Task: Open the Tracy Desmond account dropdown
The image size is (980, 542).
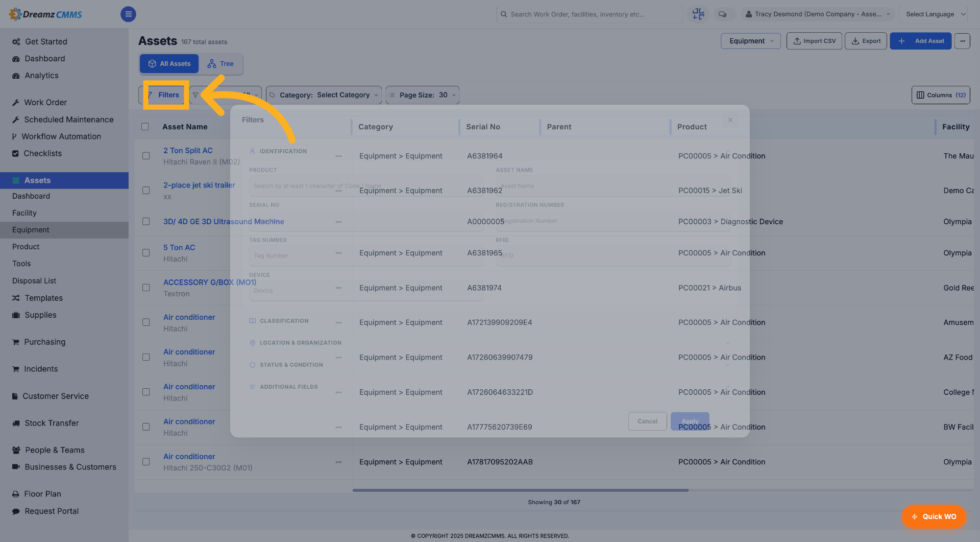Action: (817, 14)
